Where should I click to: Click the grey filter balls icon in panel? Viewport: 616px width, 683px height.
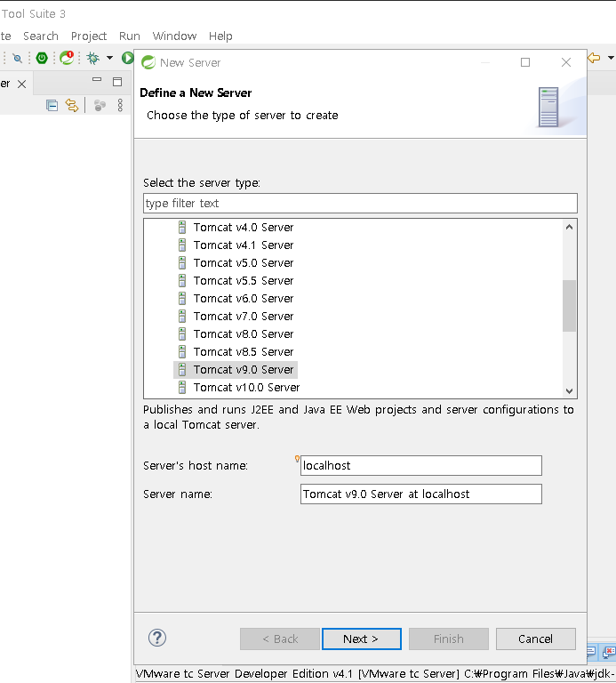pos(100,106)
